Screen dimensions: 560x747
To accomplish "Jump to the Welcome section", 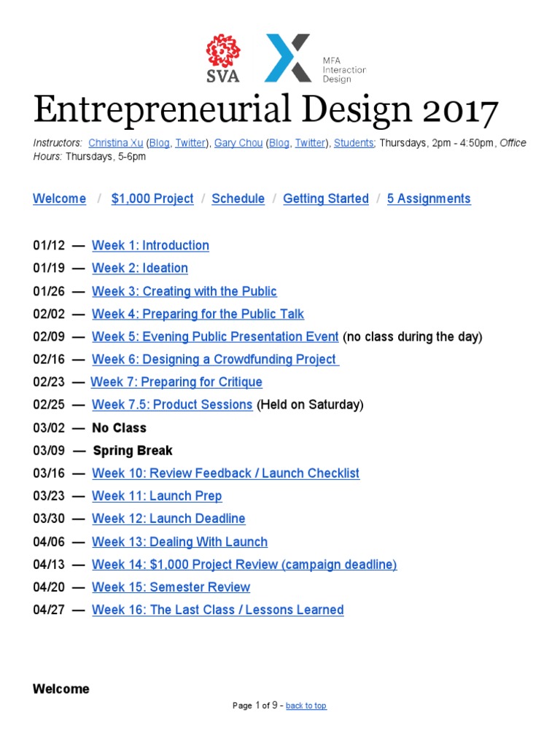I will (60, 198).
